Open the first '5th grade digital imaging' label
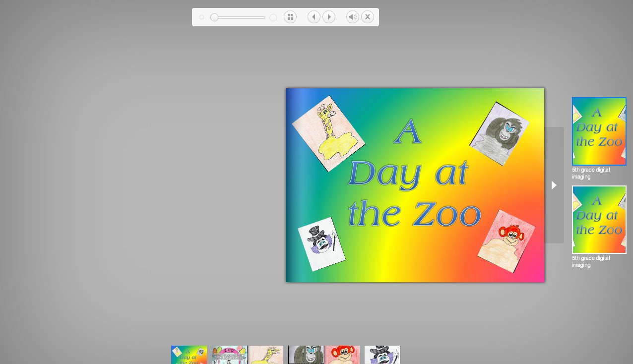 (x=591, y=173)
